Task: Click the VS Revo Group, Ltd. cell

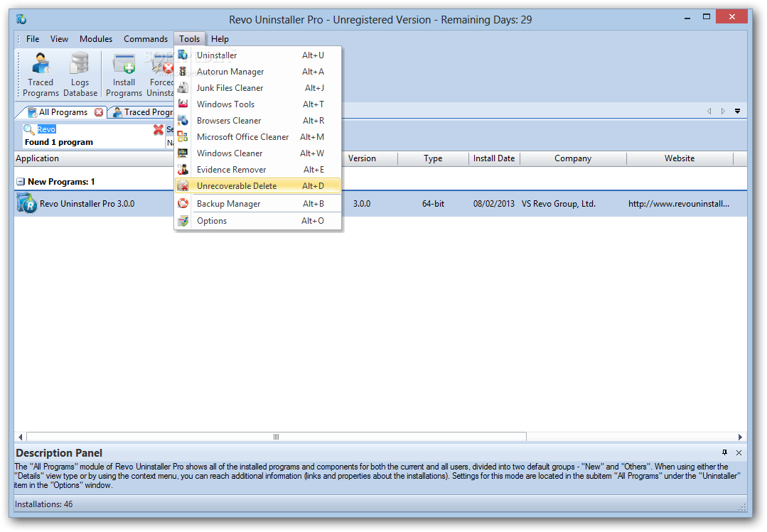Action: pyautogui.click(x=559, y=204)
